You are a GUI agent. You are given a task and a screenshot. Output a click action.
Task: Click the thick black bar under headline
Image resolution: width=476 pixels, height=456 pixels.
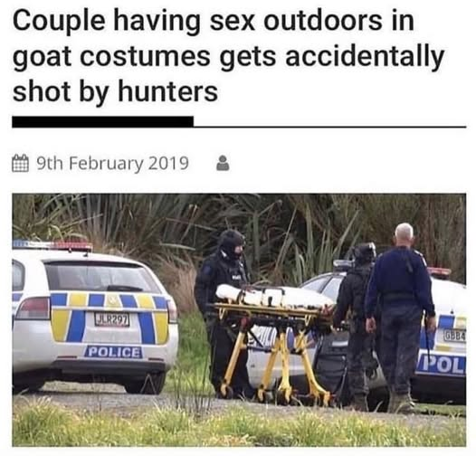(102, 121)
